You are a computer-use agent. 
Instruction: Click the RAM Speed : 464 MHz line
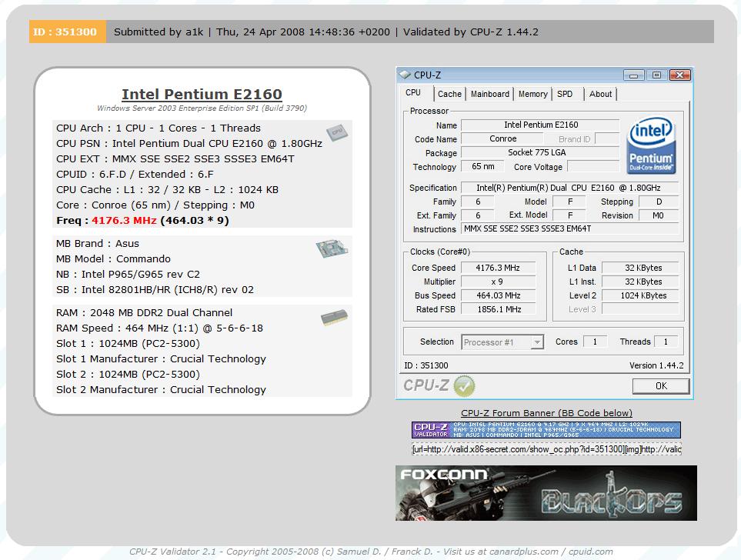point(159,328)
